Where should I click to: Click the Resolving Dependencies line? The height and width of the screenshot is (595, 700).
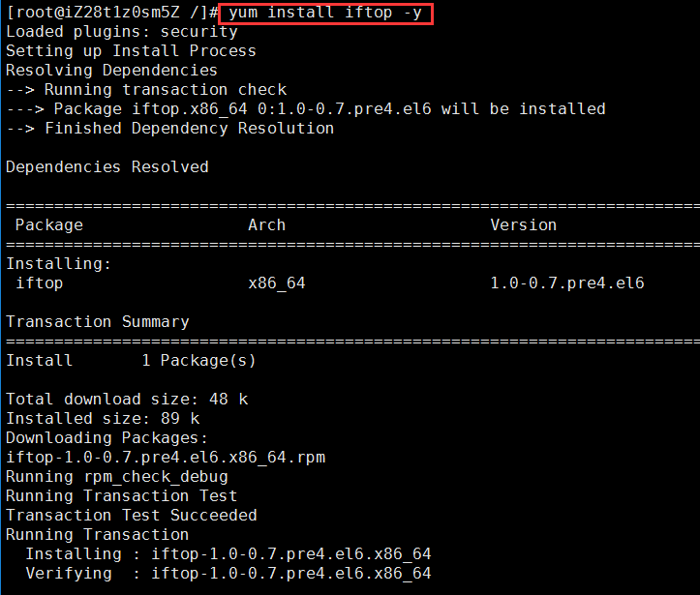(111, 71)
